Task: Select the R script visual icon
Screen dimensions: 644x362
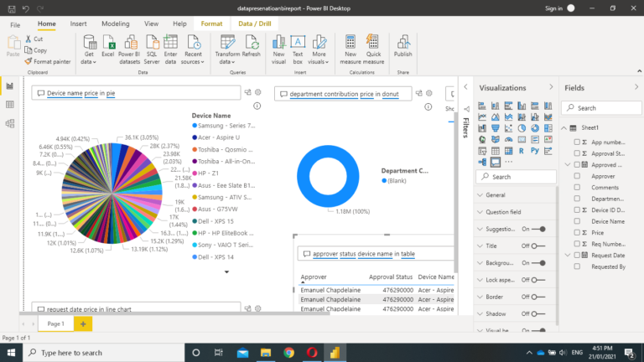Action: 522,151
